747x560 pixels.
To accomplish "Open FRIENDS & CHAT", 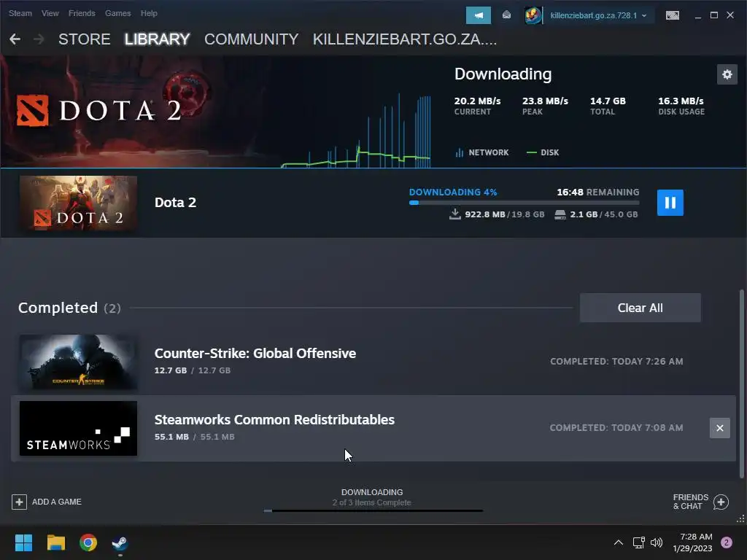I will pyautogui.click(x=690, y=502).
